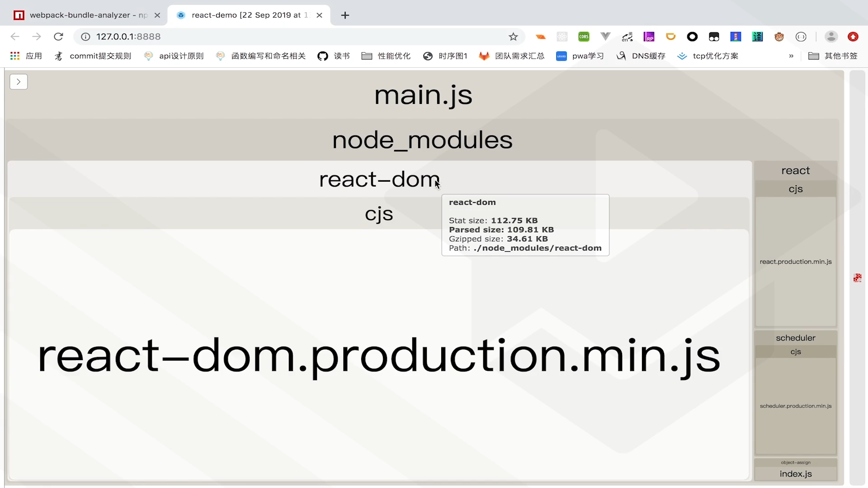This screenshot has height=488, width=868.
Task: Select the react.production.min.js module block
Action: [796, 262]
